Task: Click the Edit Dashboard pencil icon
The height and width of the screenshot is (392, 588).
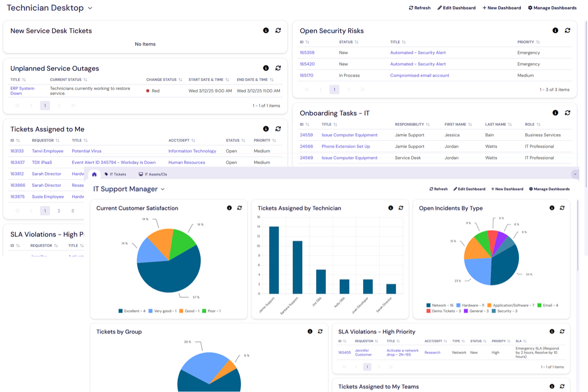Action: pyautogui.click(x=439, y=8)
